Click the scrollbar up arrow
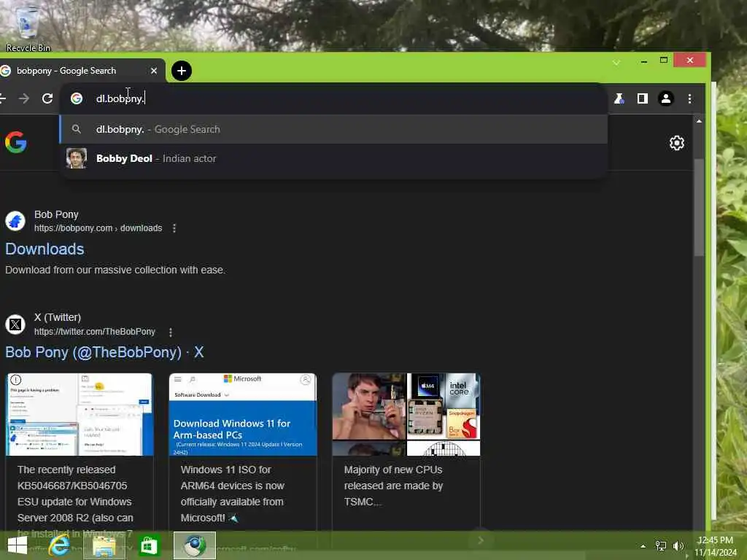747x560 pixels. [699, 122]
